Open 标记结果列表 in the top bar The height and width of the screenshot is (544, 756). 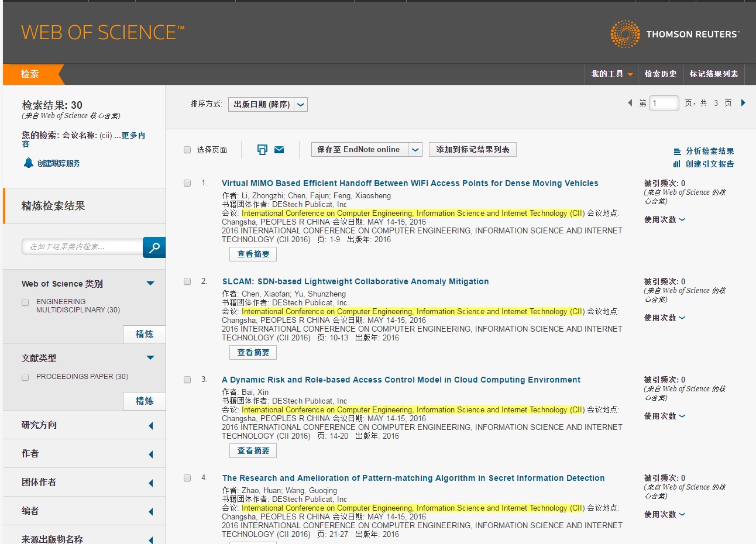714,74
